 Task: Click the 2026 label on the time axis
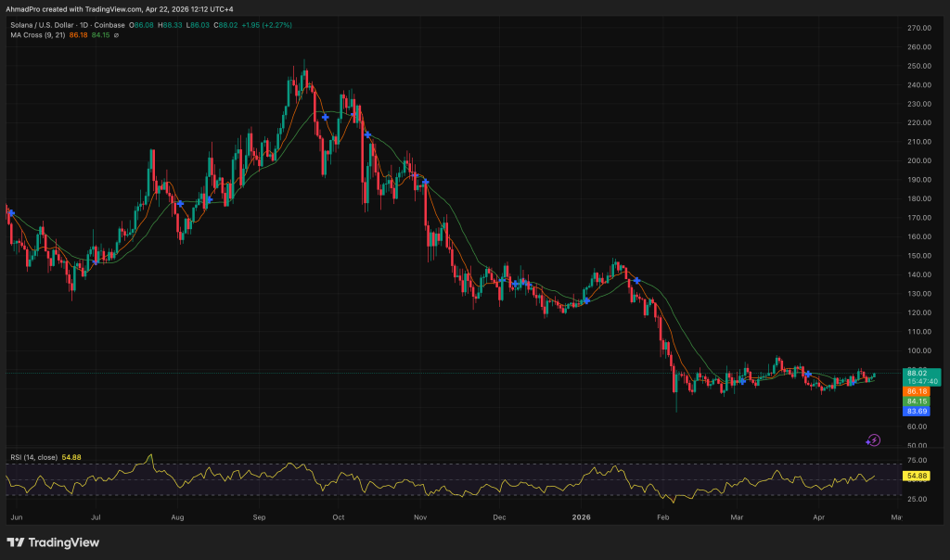coord(582,517)
